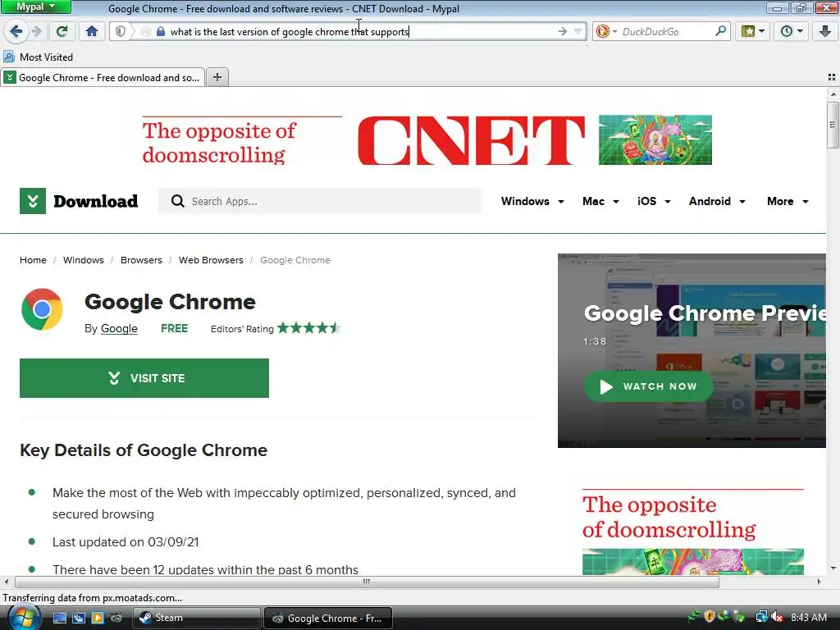Click the padlock site security icon
This screenshot has height=630, width=840.
(161, 32)
